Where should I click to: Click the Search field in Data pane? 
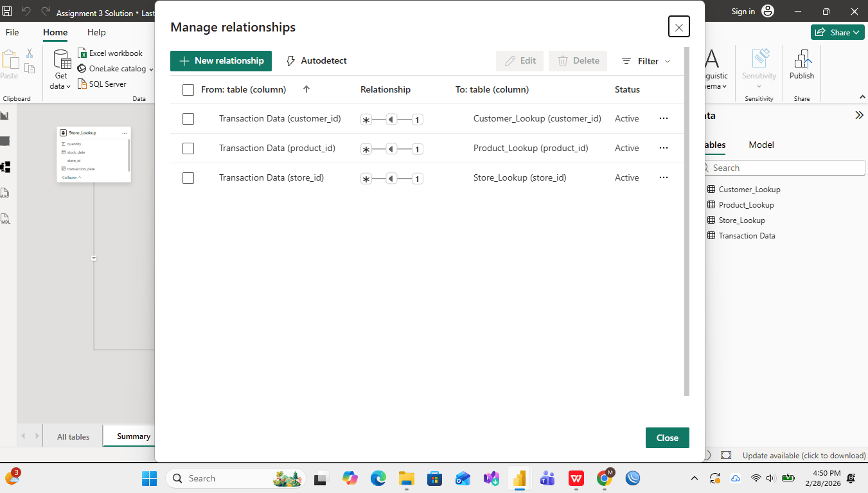[x=787, y=168]
